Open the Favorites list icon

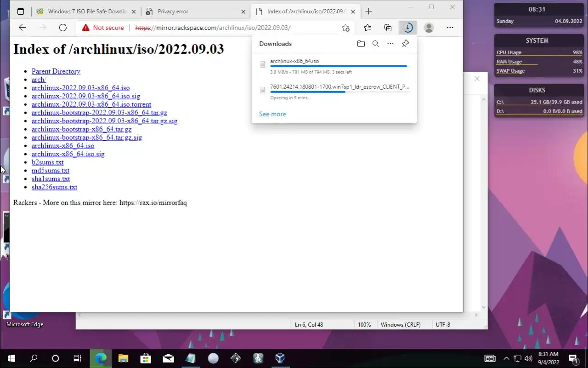point(367,28)
